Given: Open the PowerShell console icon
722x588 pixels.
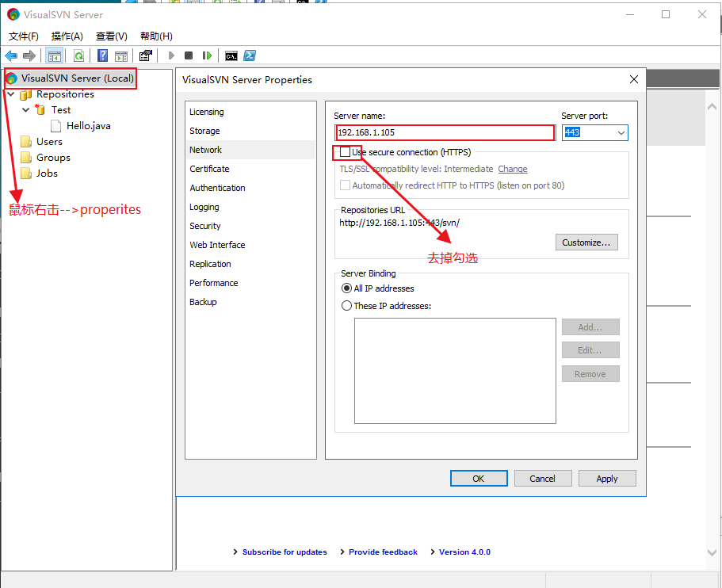Looking at the screenshot, I should [249, 55].
